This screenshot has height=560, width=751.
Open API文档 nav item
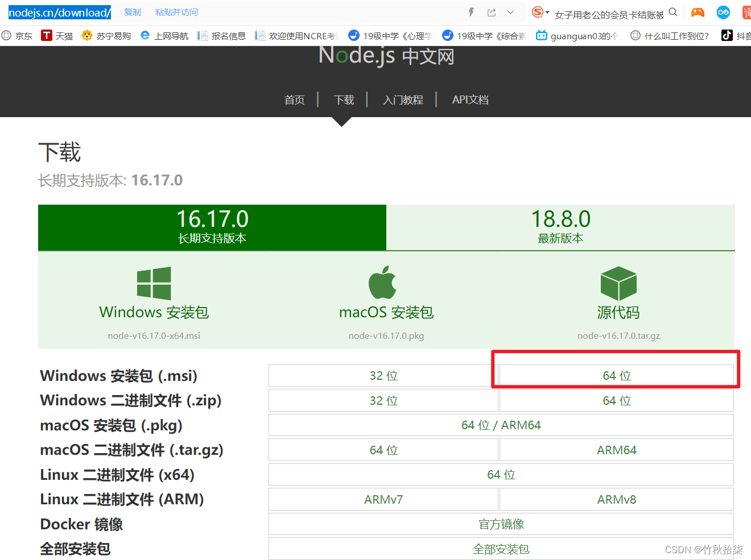[x=470, y=99]
